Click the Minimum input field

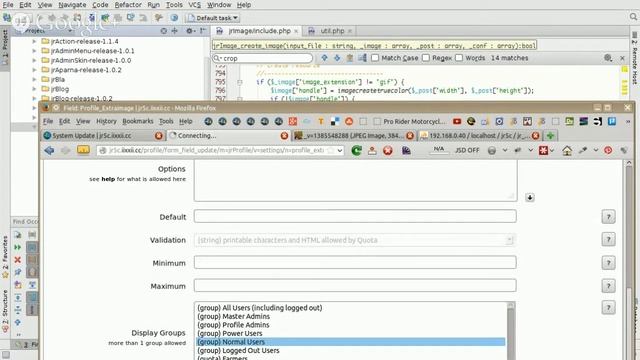(x=355, y=262)
